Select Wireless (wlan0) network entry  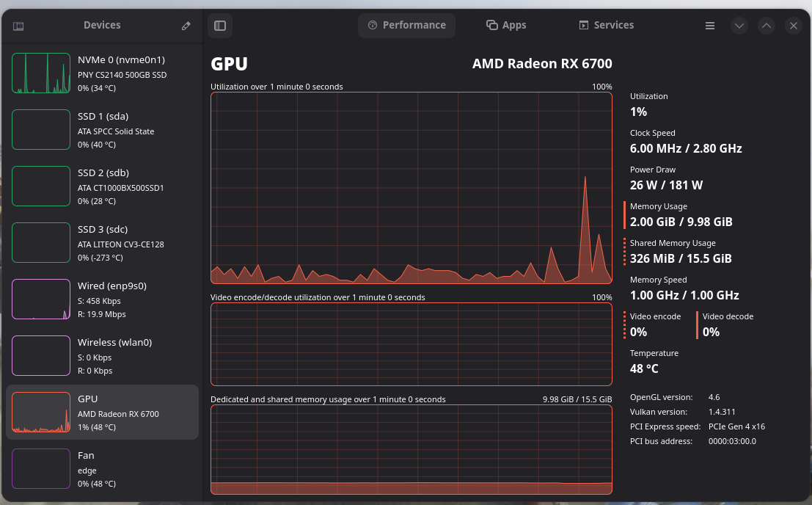coord(102,356)
